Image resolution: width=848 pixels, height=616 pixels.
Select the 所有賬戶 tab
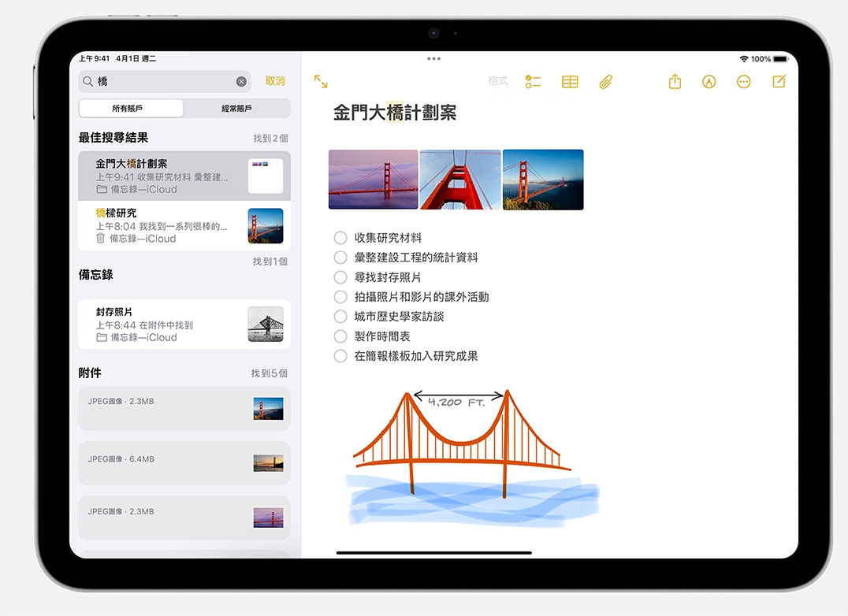pos(132,109)
